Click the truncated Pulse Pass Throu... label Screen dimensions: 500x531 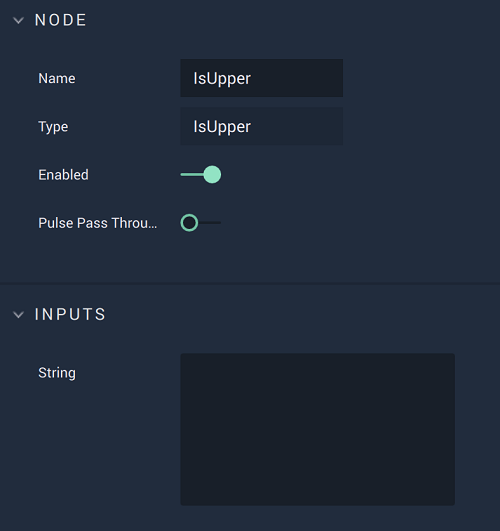98,223
